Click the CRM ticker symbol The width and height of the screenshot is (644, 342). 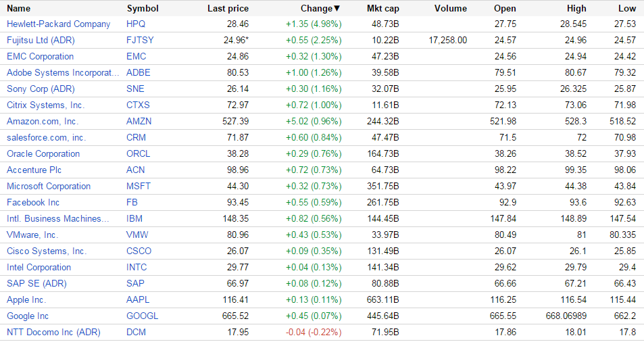click(x=136, y=138)
